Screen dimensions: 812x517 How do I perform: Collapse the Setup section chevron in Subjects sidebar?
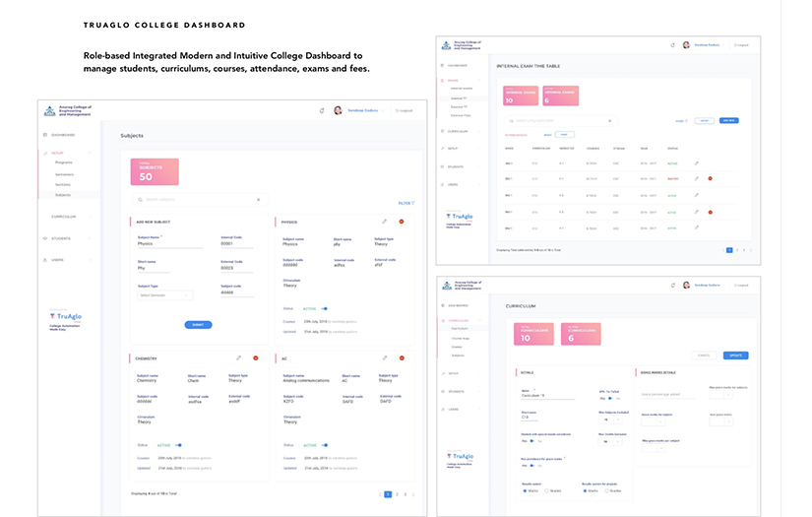point(90,153)
